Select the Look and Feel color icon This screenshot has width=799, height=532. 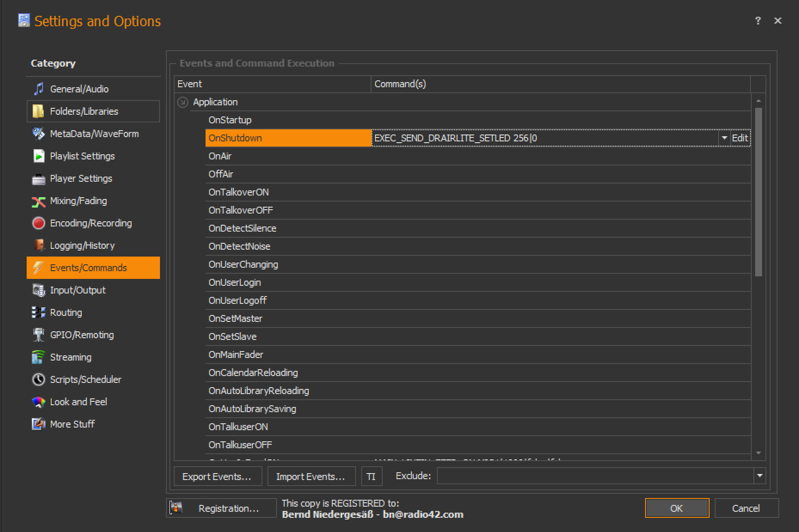click(39, 402)
